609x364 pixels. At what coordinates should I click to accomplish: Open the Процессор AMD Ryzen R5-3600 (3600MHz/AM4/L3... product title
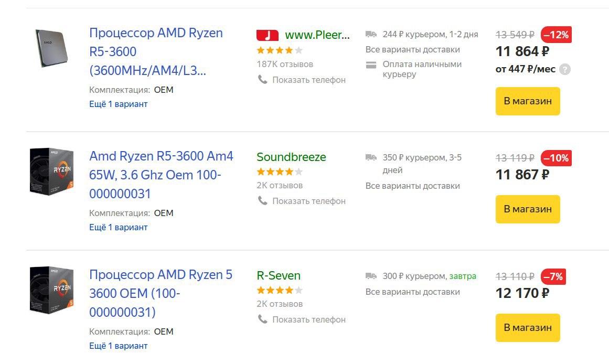tap(156, 52)
